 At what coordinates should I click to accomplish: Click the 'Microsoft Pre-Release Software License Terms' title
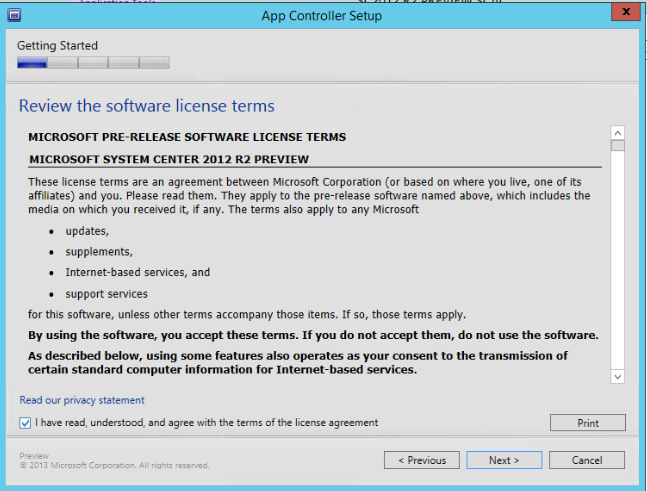[187, 137]
